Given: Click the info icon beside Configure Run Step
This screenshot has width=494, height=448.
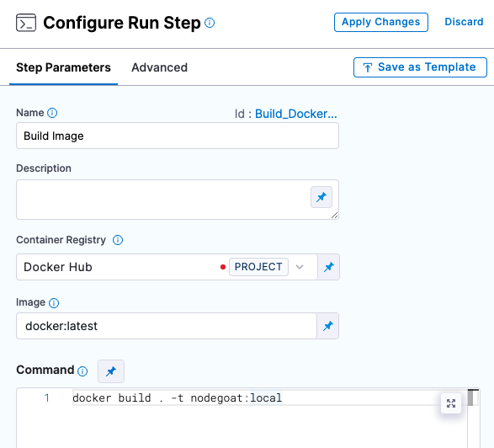Looking at the screenshot, I should click(x=210, y=23).
